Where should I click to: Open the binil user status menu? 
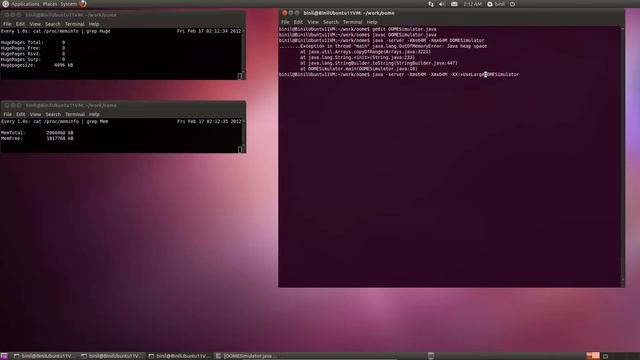tap(496, 4)
